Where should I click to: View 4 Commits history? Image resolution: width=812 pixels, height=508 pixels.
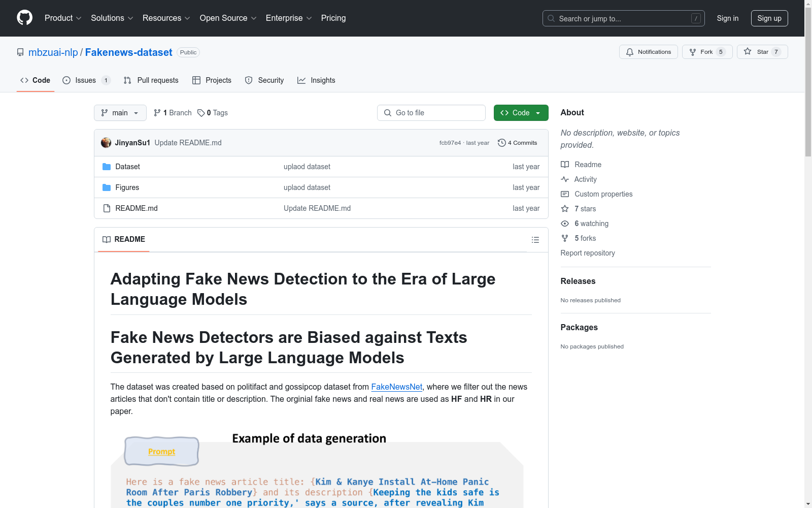tap(517, 143)
